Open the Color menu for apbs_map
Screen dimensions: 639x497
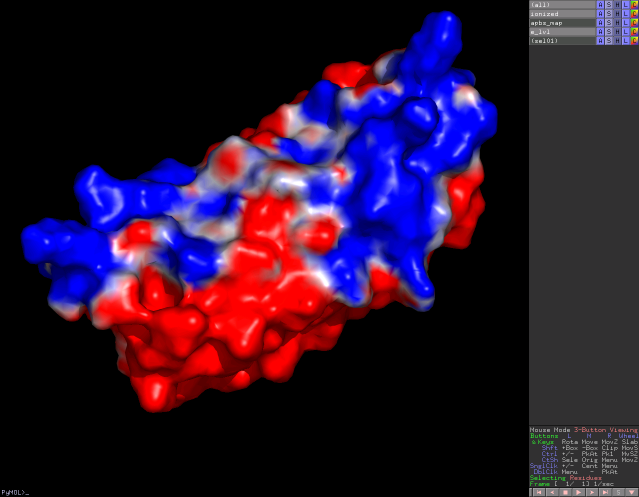(634, 22)
